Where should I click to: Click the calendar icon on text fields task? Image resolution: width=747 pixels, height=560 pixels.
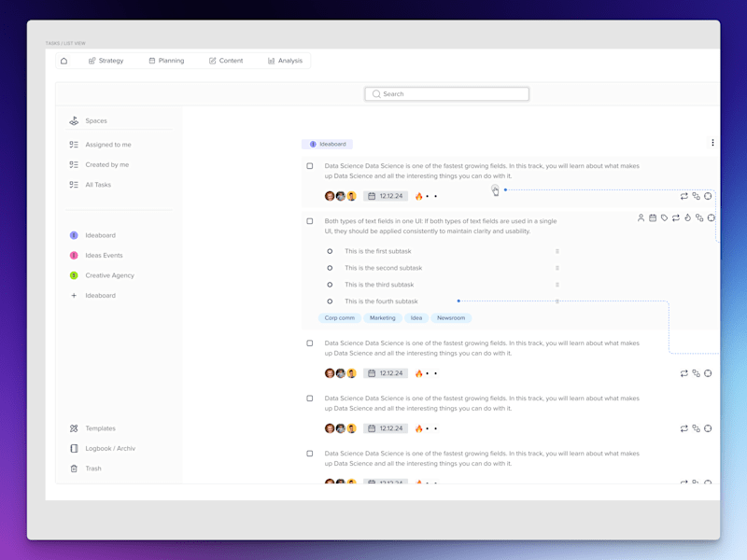coord(653,218)
